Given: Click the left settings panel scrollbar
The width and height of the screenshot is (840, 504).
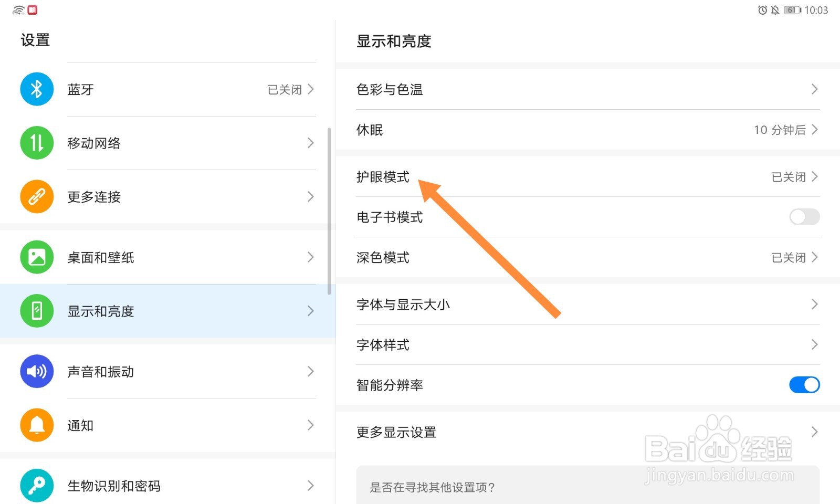Looking at the screenshot, I should [x=329, y=210].
